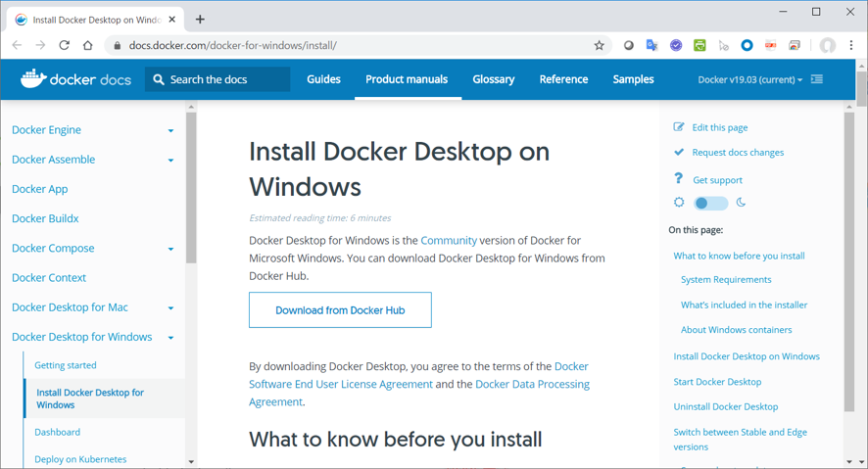The height and width of the screenshot is (469, 868).
Task: Open Docker Buildx in sidebar
Action: click(45, 218)
